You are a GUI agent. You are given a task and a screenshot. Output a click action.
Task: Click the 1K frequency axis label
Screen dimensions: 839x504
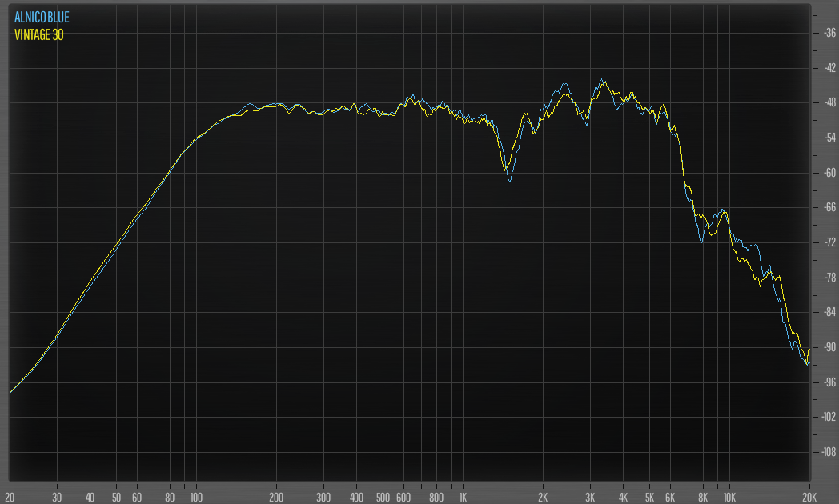click(463, 497)
